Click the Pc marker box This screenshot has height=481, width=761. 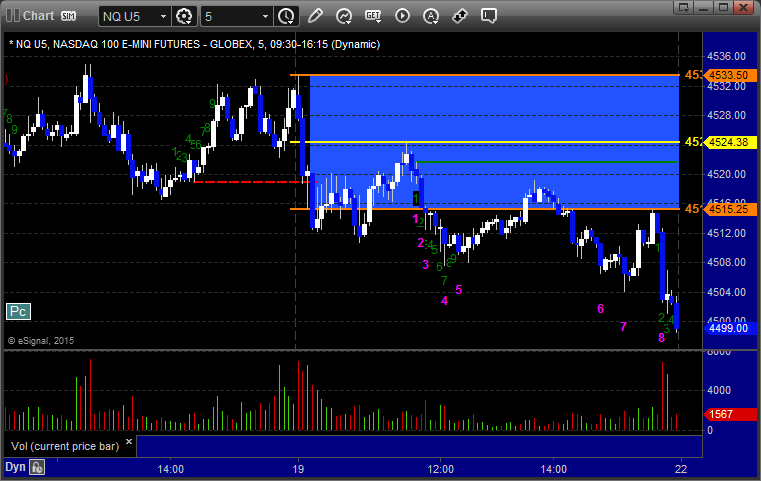18,312
